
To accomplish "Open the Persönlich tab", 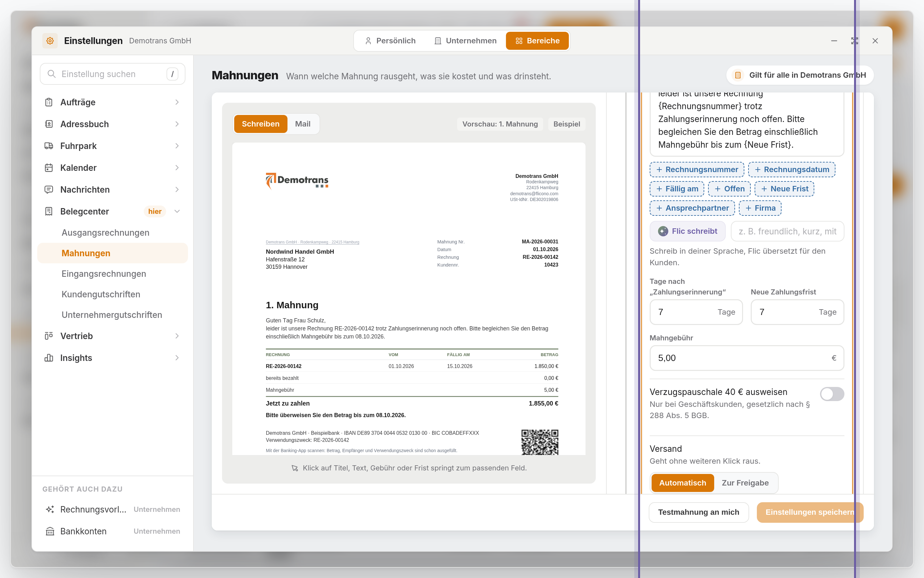I will point(390,40).
